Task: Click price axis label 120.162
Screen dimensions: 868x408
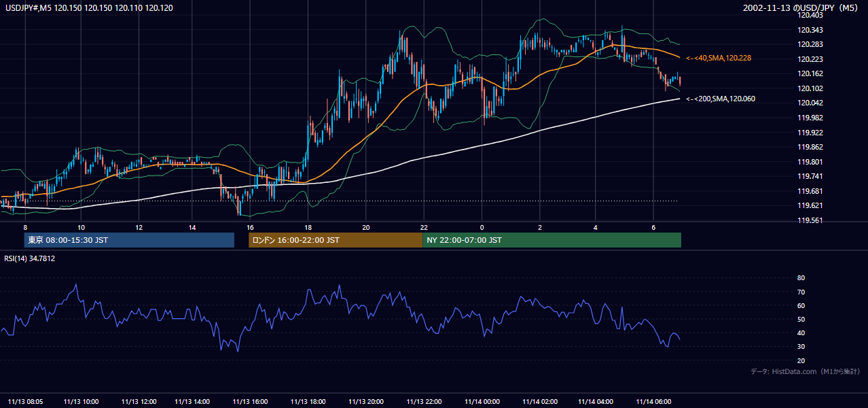Action: click(810, 73)
